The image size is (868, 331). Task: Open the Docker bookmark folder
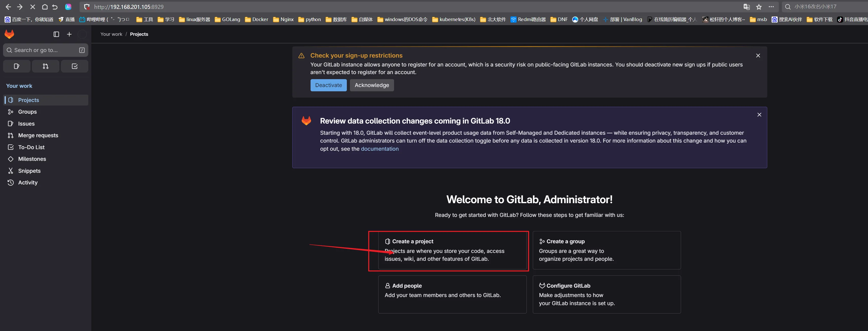coord(257,20)
